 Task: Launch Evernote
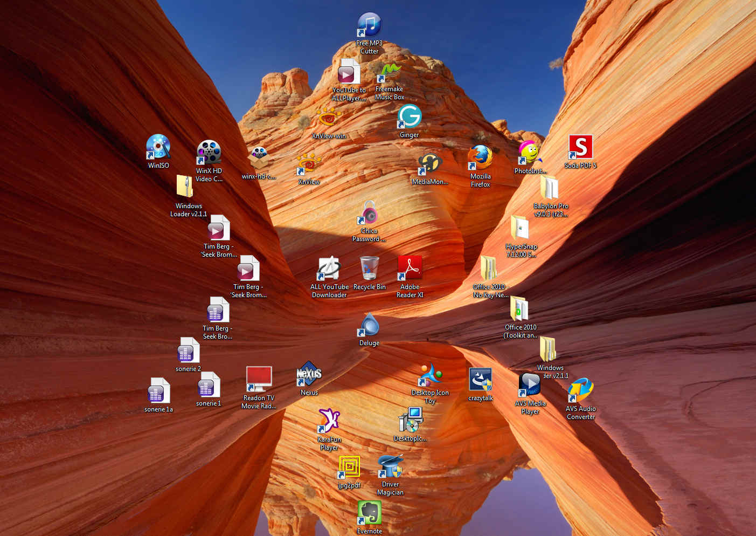[370, 512]
